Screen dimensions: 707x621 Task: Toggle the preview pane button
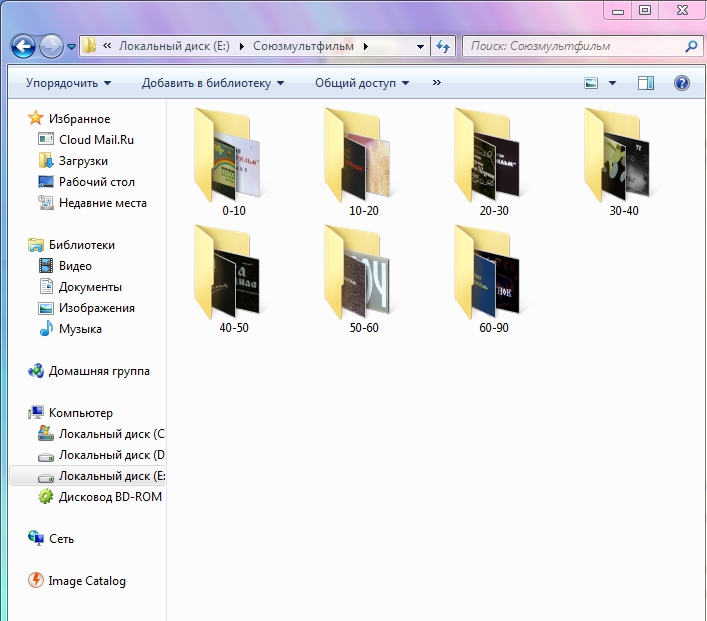pos(646,83)
